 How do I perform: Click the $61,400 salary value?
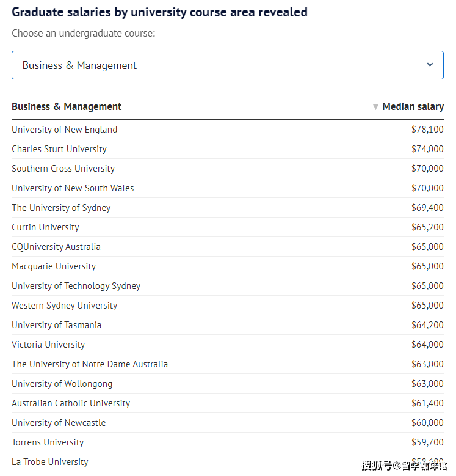tap(427, 403)
